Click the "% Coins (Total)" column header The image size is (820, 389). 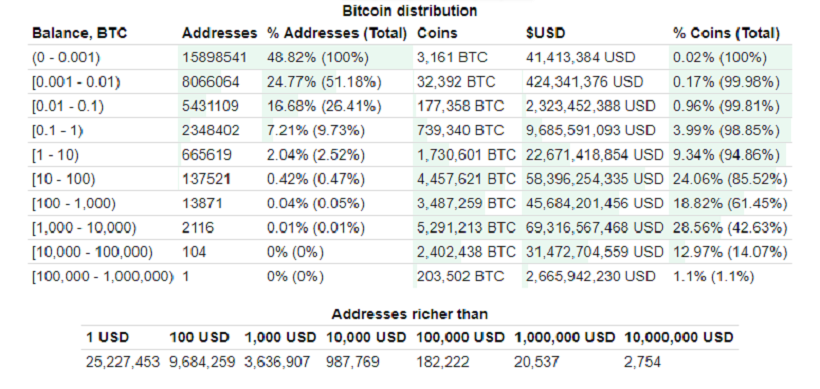726,33
